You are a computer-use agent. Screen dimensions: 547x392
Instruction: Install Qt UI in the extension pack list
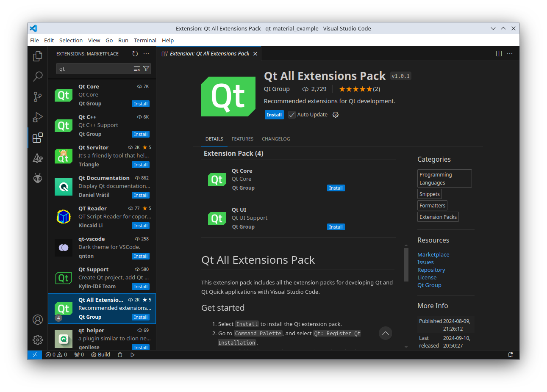tap(336, 227)
